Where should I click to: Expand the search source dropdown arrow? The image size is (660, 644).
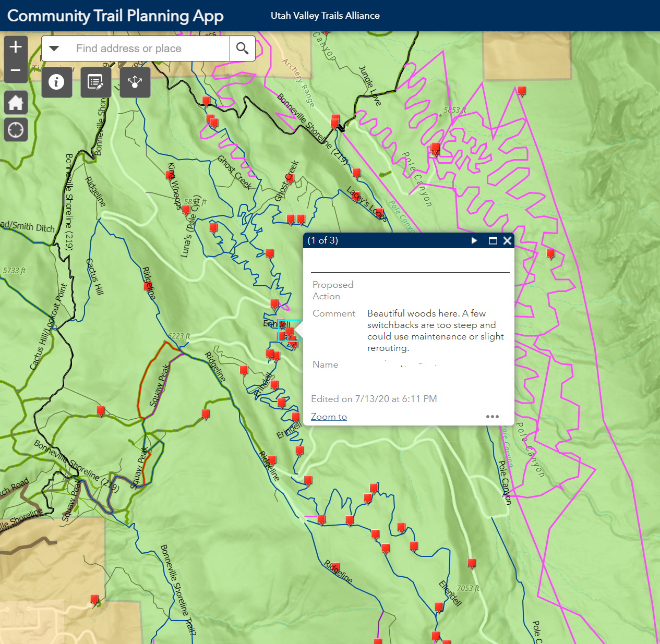point(54,48)
